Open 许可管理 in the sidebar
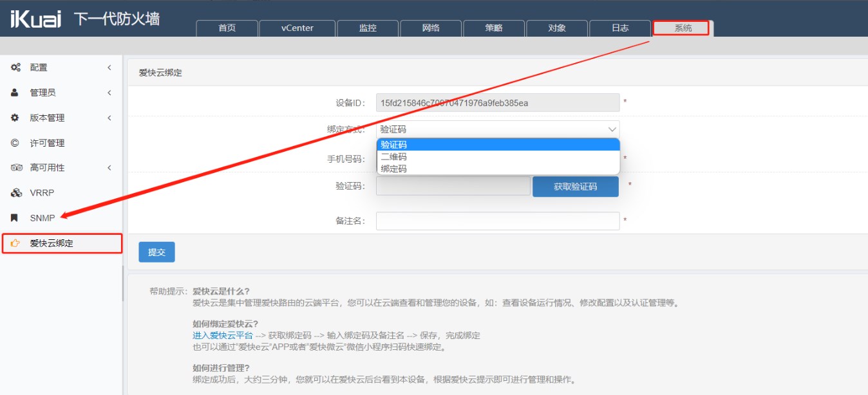Screen dimensions: 868x395 (61, 143)
